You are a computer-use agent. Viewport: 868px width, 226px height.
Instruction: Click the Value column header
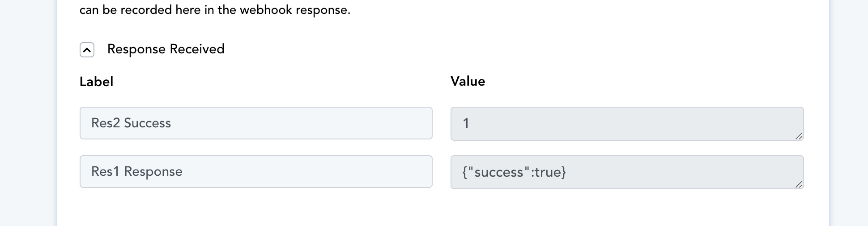468,81
